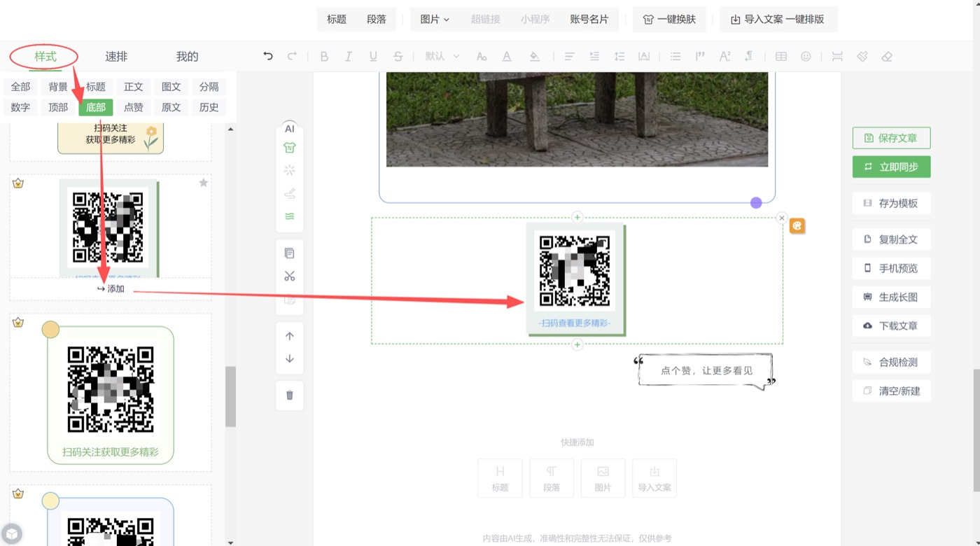Switch to the 我的 tab

(187, 57)
